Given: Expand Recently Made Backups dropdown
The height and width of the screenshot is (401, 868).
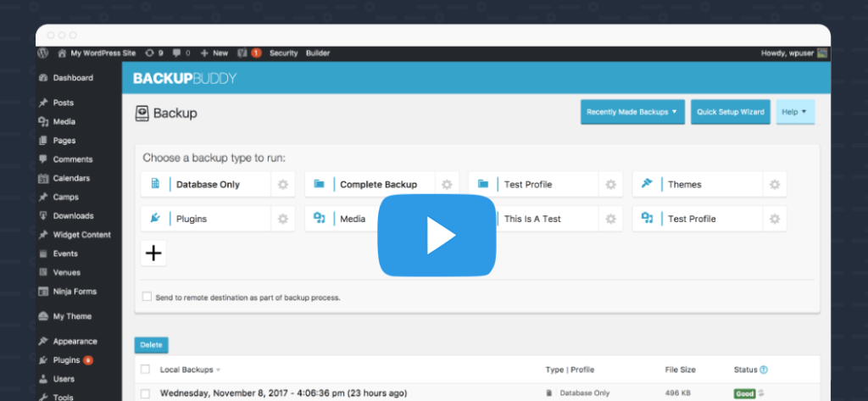Looking at the screenshot, I should (632, 112).
